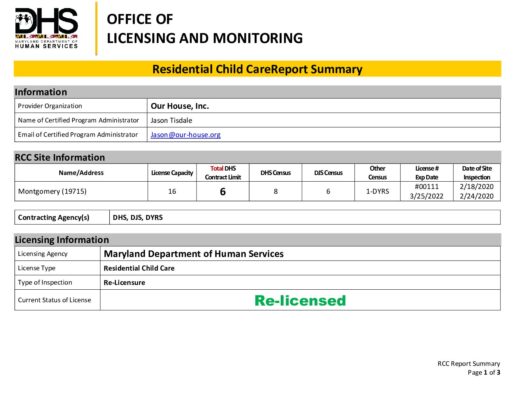518x400 pixels.
Task: Click 'Email of Certified Program Administrator' label
Action: (77, 135)
